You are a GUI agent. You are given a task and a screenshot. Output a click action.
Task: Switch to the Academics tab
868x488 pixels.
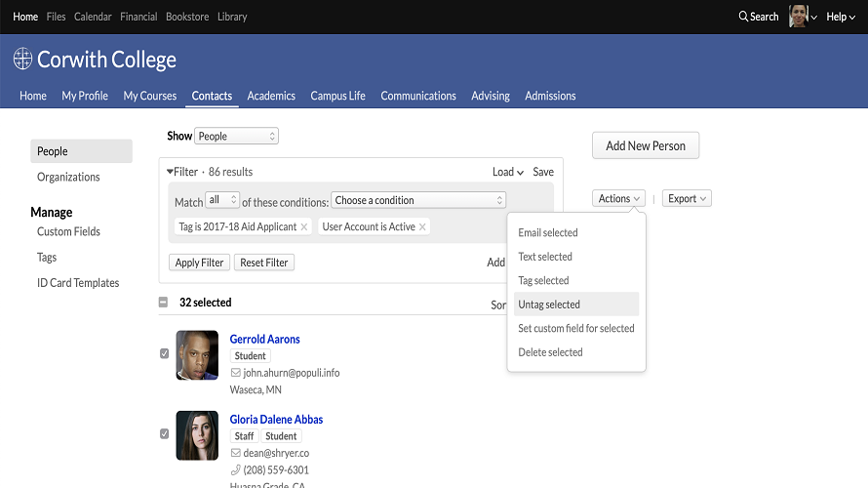pyautogui.click(x=271, y=96)
